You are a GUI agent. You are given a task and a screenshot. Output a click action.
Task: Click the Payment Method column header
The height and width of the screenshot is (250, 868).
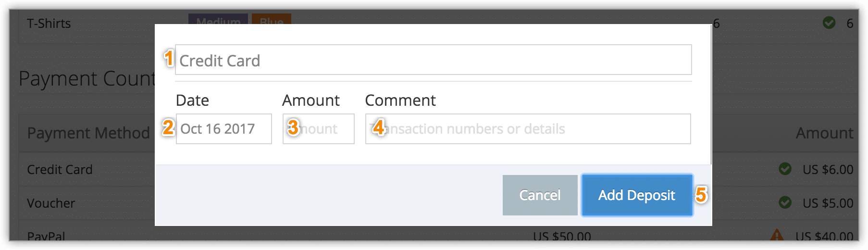point(88,133)
